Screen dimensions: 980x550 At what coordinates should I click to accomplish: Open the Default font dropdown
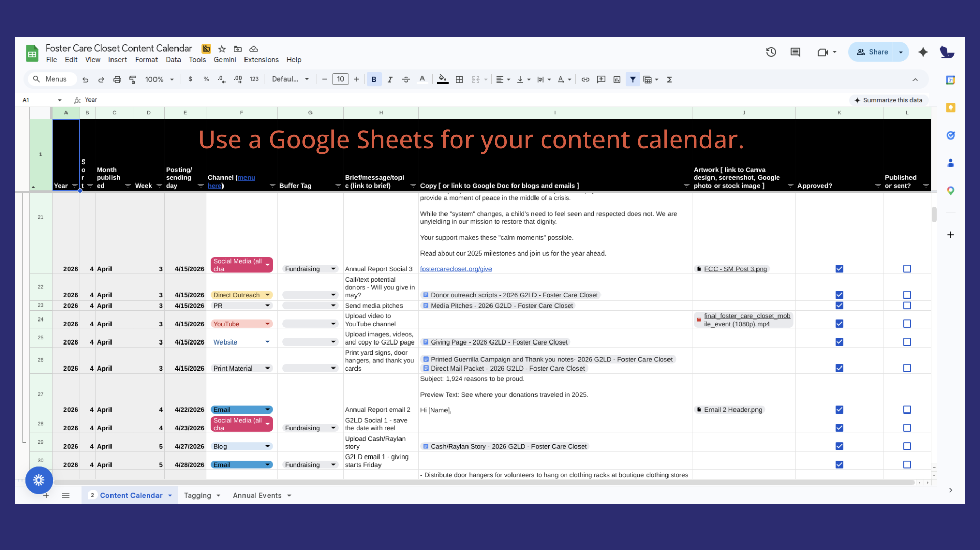[291, 79]
